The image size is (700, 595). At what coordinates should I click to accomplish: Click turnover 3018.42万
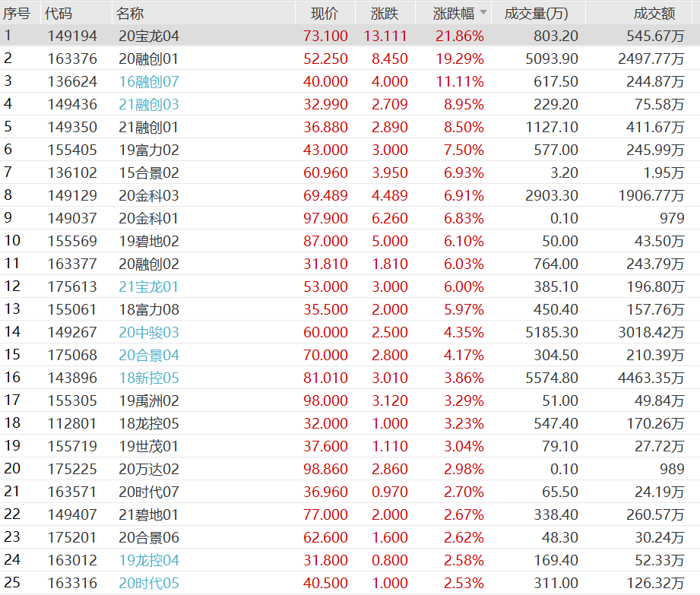(651, 331)
